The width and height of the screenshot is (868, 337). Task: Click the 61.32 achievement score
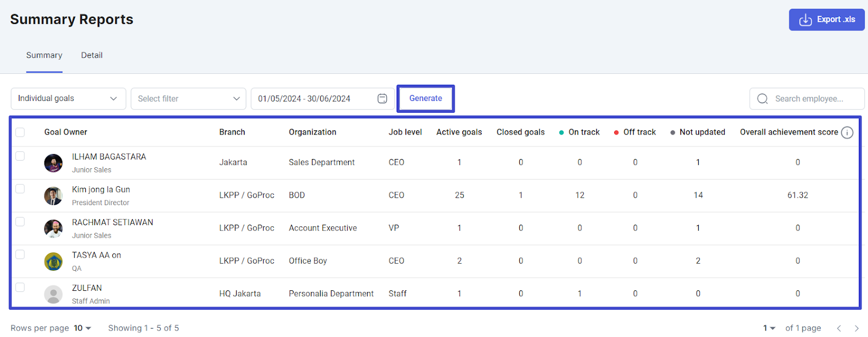pos(797,195)
